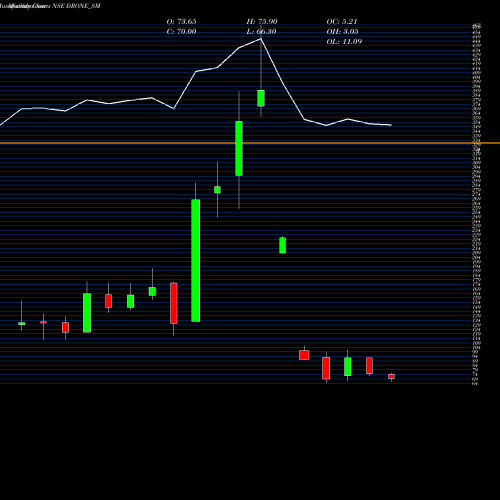
Task: Click the close price value C: 70.00
Action: (181, 31)
